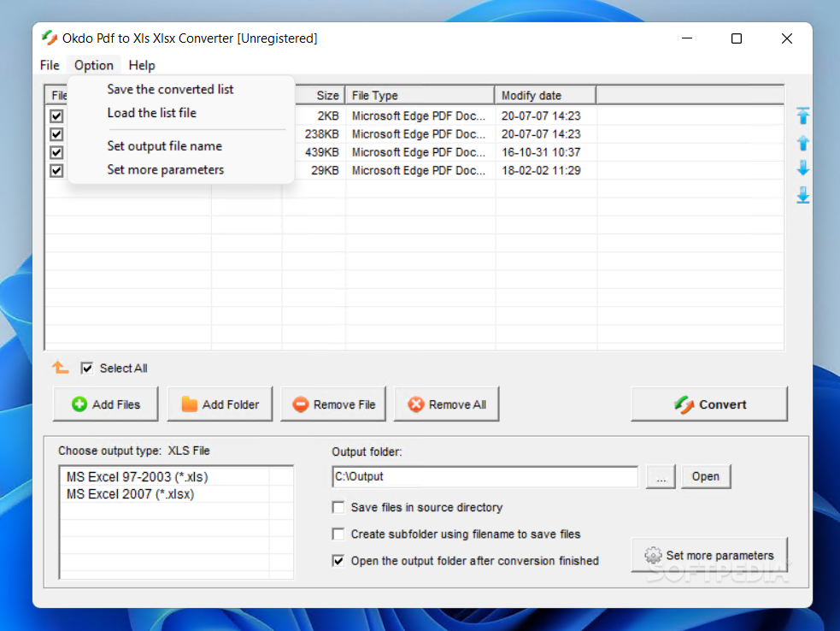Viewport: 840px width, 631px height.
Task: Click the Remove File button
Action: 333,404
